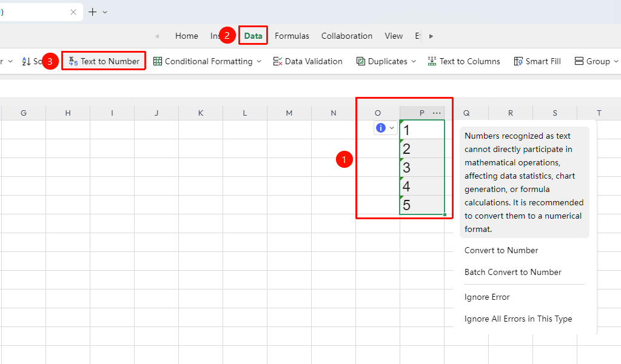Select column G header
The height and width of the screenshot is (364, 621).
(24, 113)
